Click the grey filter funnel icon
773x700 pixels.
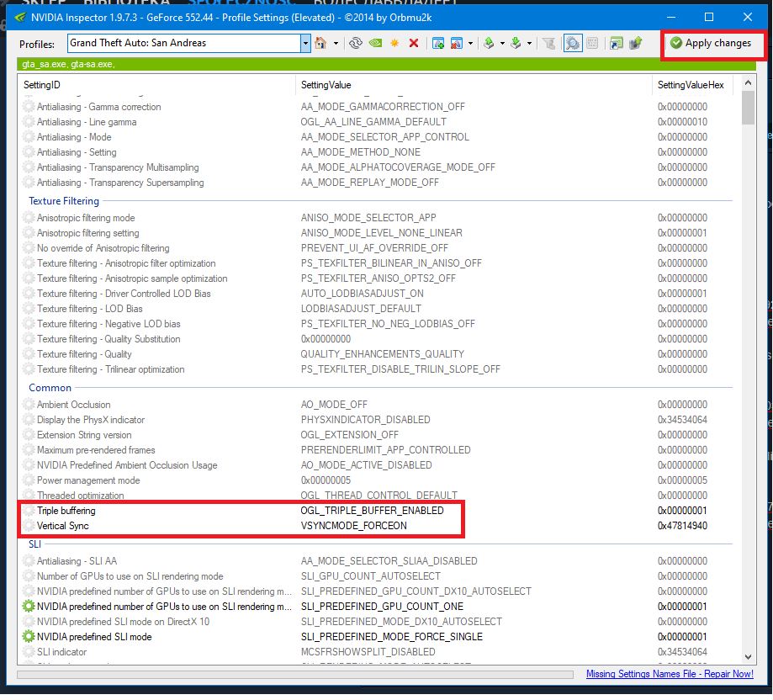[x=548, y=44]
